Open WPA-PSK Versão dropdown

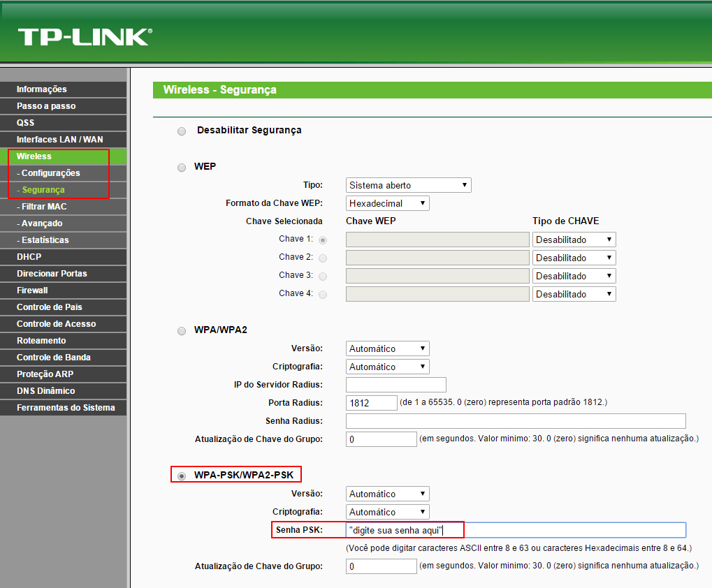point(387,494)
